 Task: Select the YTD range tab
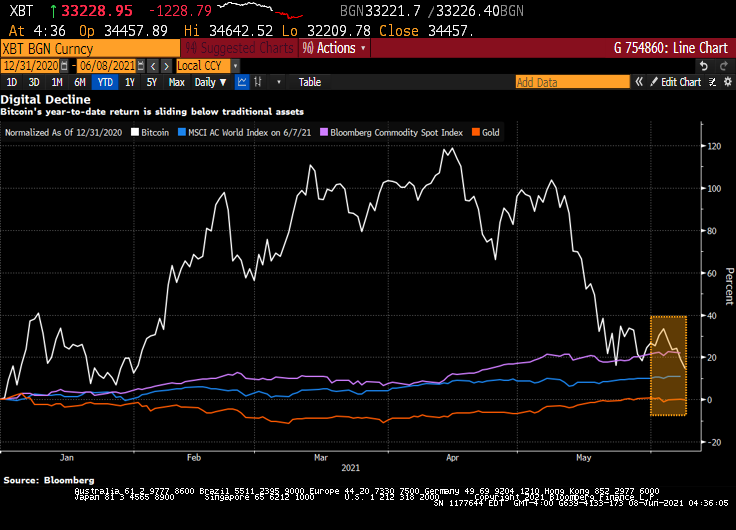coord(105,82)
